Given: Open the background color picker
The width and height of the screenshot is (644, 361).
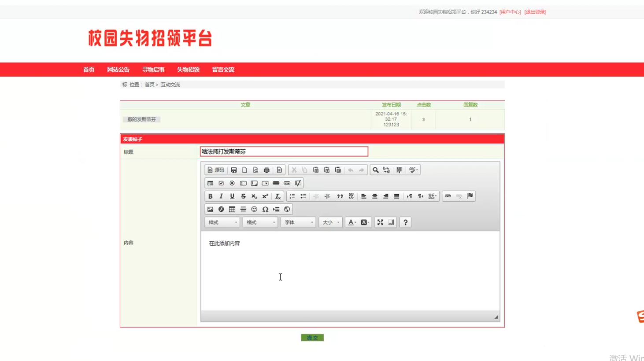Looking at the screenshot, I should coord(365,223).
